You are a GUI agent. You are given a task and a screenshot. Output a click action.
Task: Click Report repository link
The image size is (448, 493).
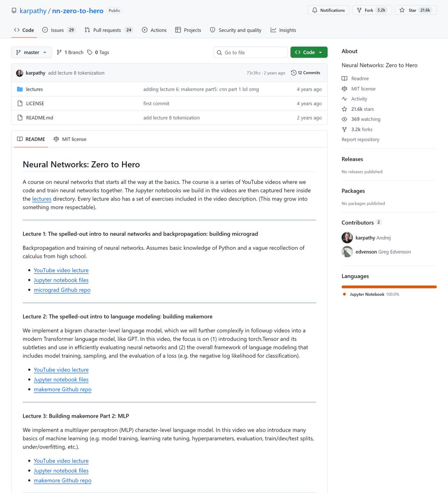coord(360,140)
